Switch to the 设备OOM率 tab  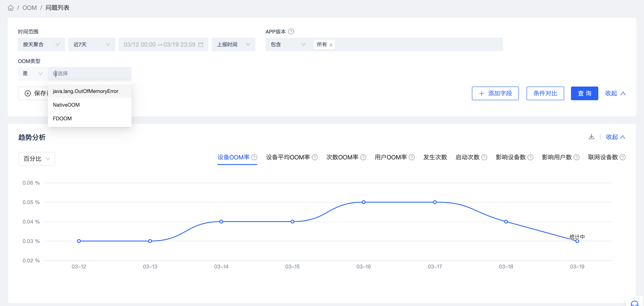(x=234, y=157)
